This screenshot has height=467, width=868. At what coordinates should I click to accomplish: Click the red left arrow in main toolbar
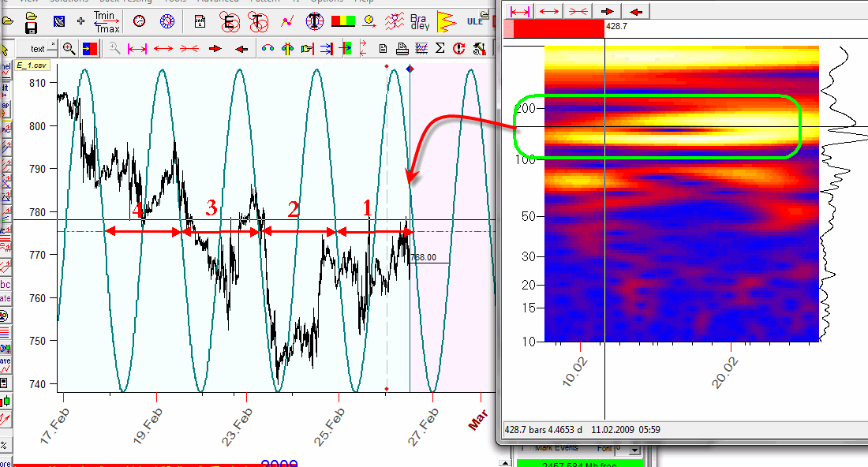(241, 49)
